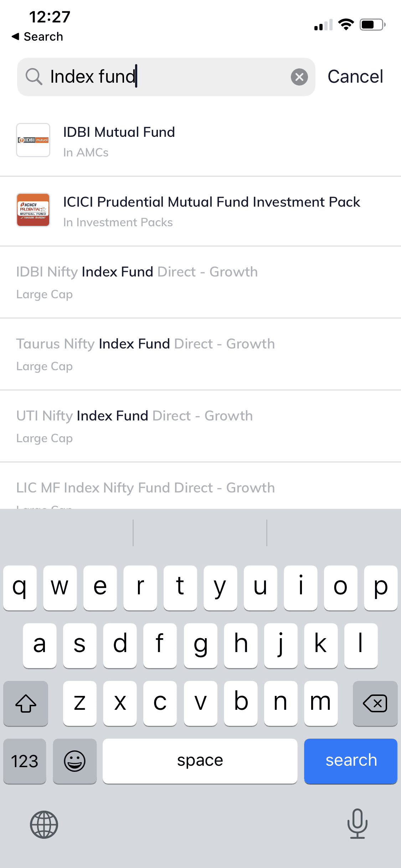The width and height of the screenshot is (401, 868).
Task: Toggle the shift key on keyboard
Action: coord(26,703)
